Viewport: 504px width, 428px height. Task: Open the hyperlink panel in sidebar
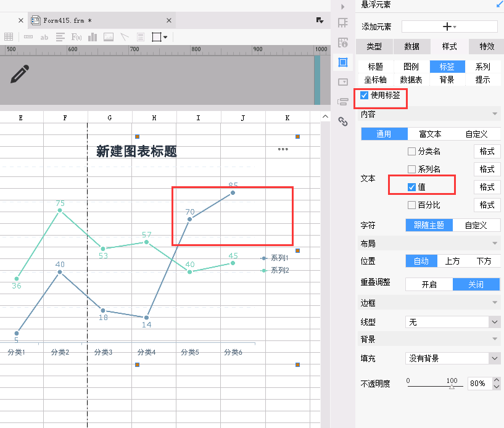click(343, 121)
